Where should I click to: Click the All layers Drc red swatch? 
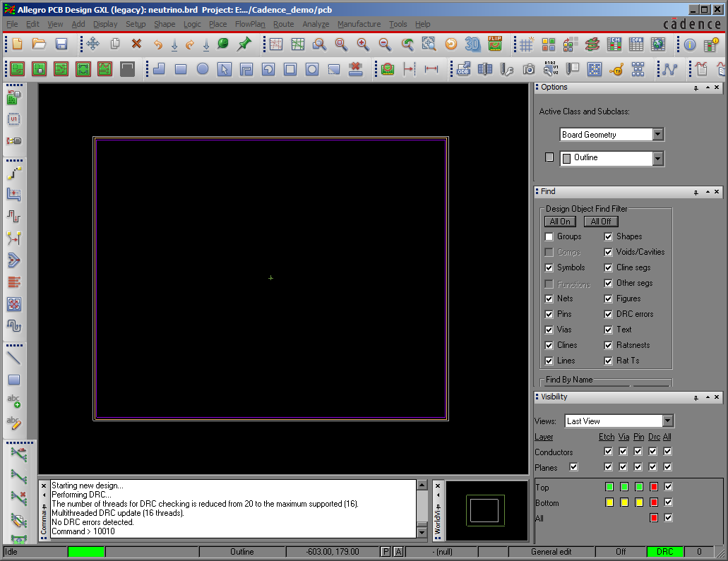pos(654,518)
